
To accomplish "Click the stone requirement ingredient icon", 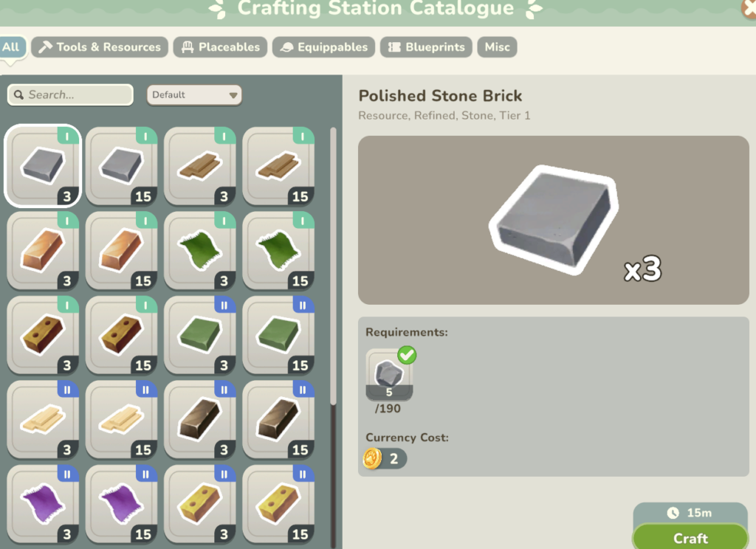I will pos(389,375).
